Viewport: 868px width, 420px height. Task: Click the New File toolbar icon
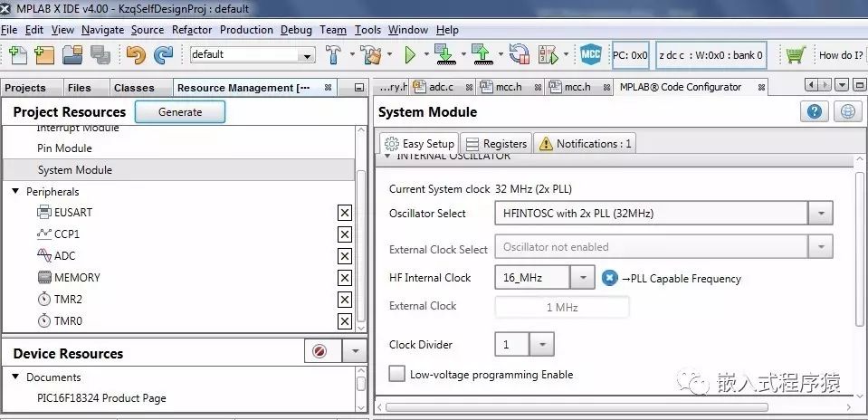point(18,55)
